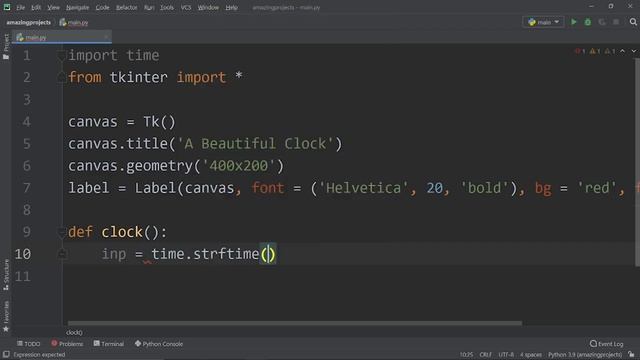Collapse the def clock fold marker at line 9
Image resolution: width=640 pixels, height=360 pixels.
click(61, 232)
